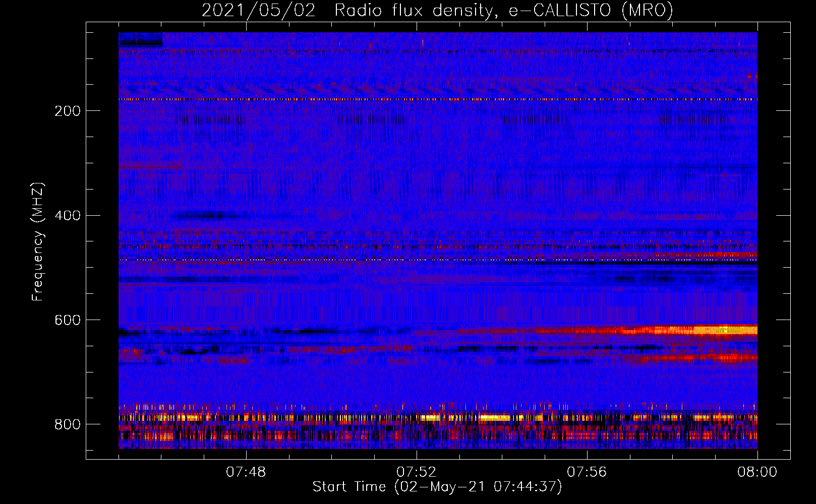Select the 800 frequency axis label
This screenshot has height=504, width=816.
pos(68,425)
